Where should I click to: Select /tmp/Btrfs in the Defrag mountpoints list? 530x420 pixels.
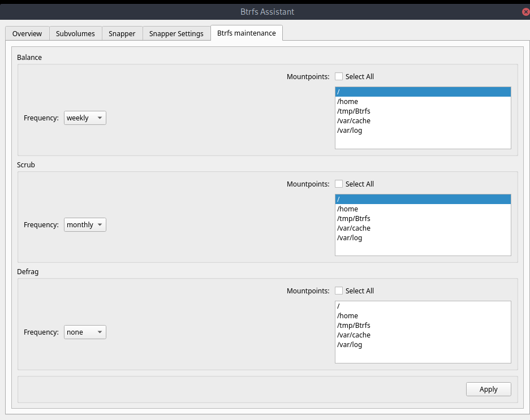pos(423,325)
